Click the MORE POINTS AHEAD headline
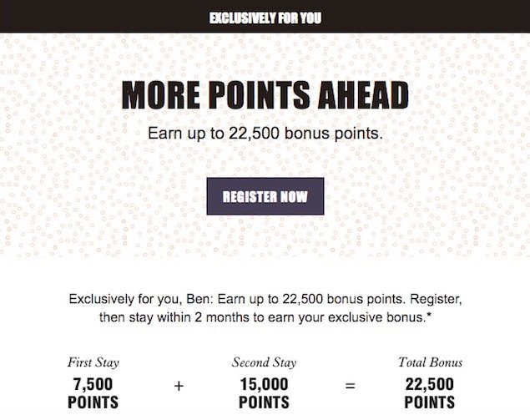530x420 pixels. [x=265, y=95]
